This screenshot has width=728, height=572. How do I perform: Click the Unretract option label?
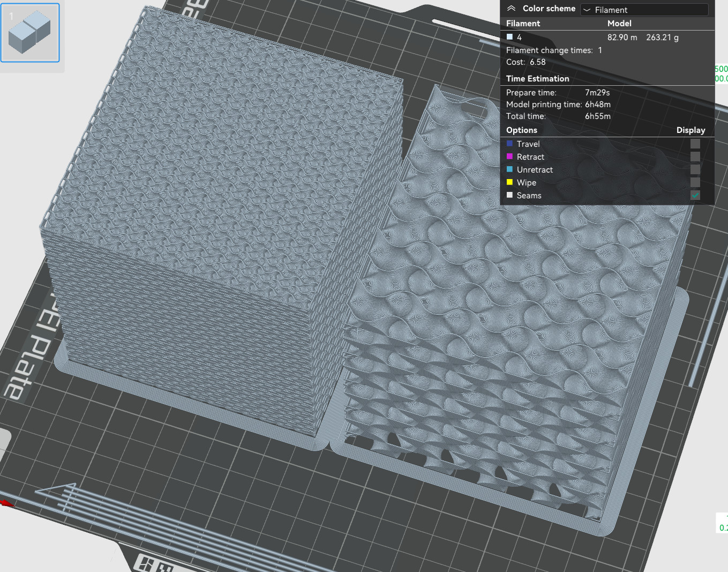click(535, 170)
